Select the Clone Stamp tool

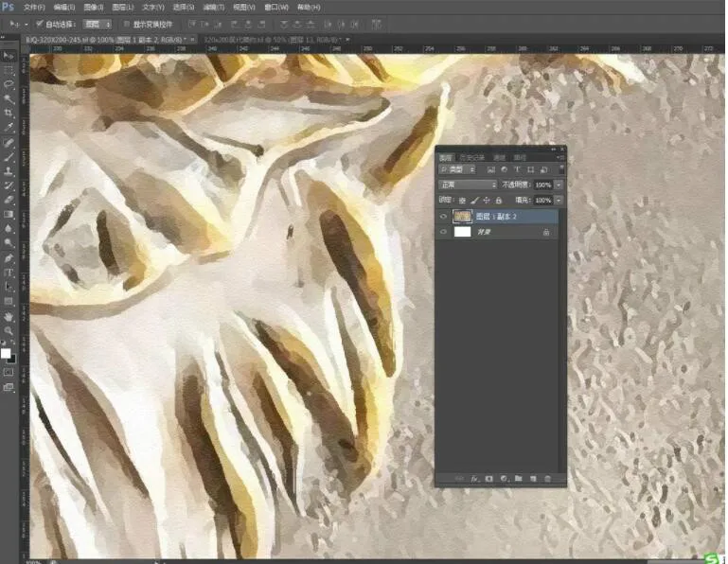(9, 171)
